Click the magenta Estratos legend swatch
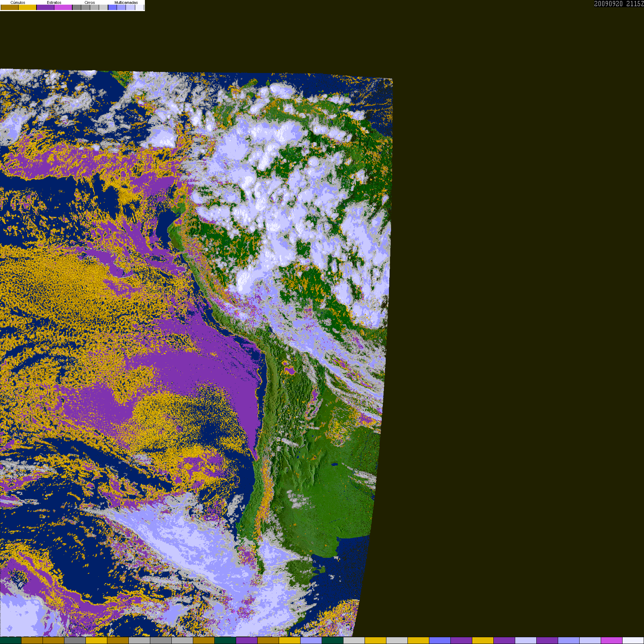Screen dimensions: 644x644 pos(63,7)
